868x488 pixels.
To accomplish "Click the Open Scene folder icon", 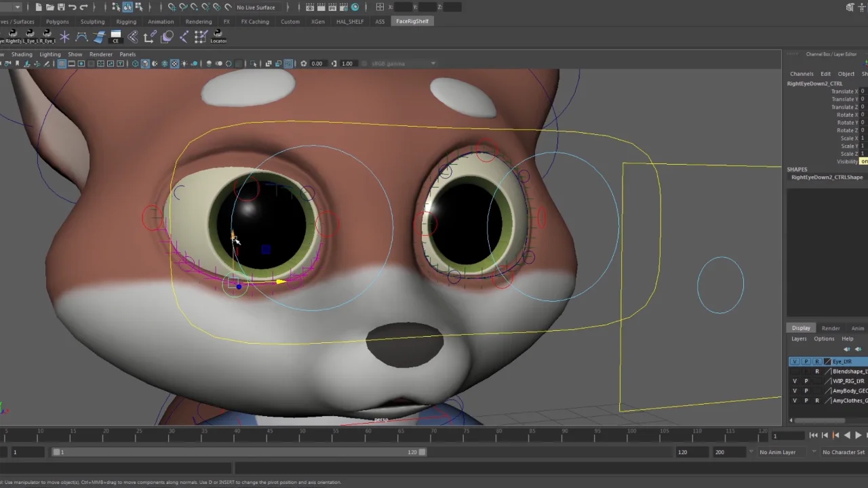I will pyautogui.click(x=50, y=7).
